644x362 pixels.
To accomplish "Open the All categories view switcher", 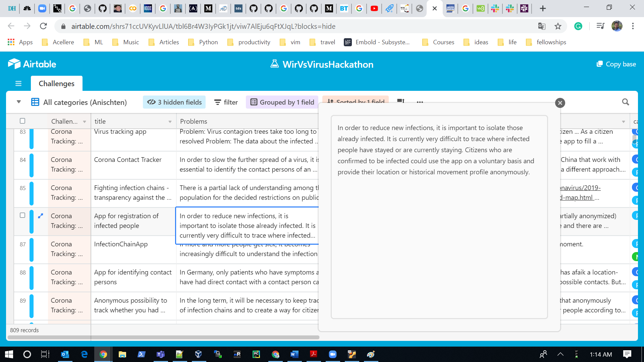I will point(79,102).
